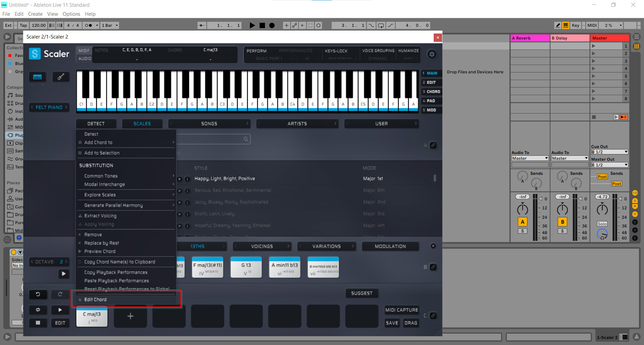Play info icon for Happy, Light, Bright row
The width and height of the screenshot is (644, 345).
(187, 179)
